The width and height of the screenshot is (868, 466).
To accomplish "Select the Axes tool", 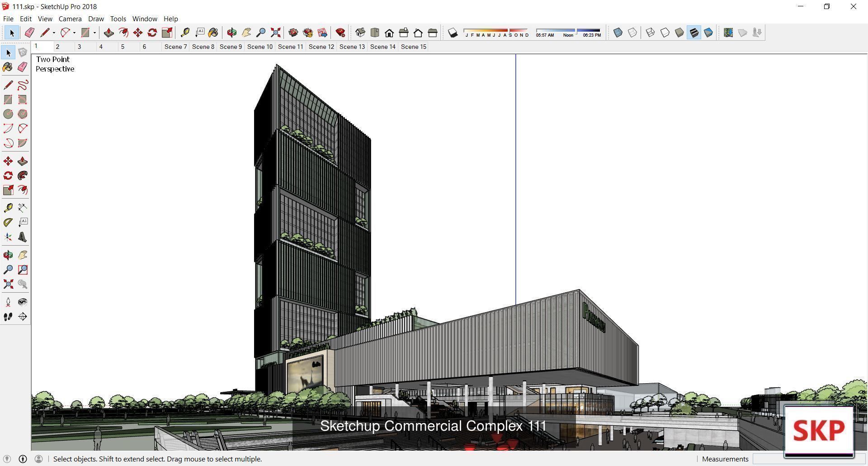I will click(8, 237).
